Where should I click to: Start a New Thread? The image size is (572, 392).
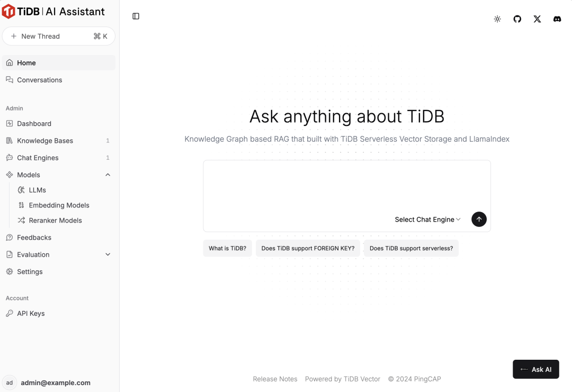59,36
